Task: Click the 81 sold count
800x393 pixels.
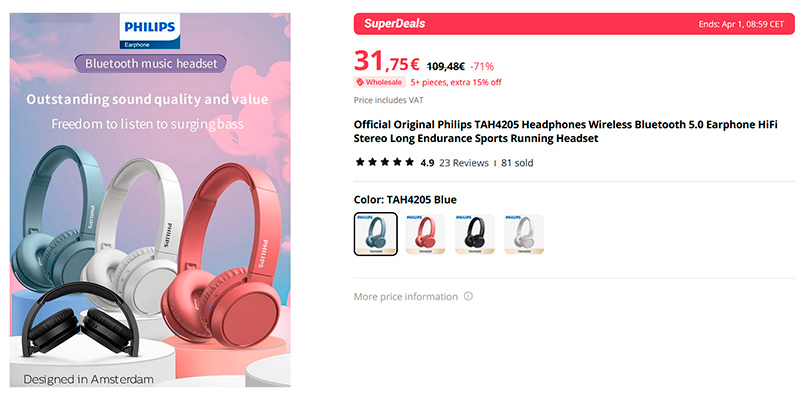Action: (x=517, y=163)
